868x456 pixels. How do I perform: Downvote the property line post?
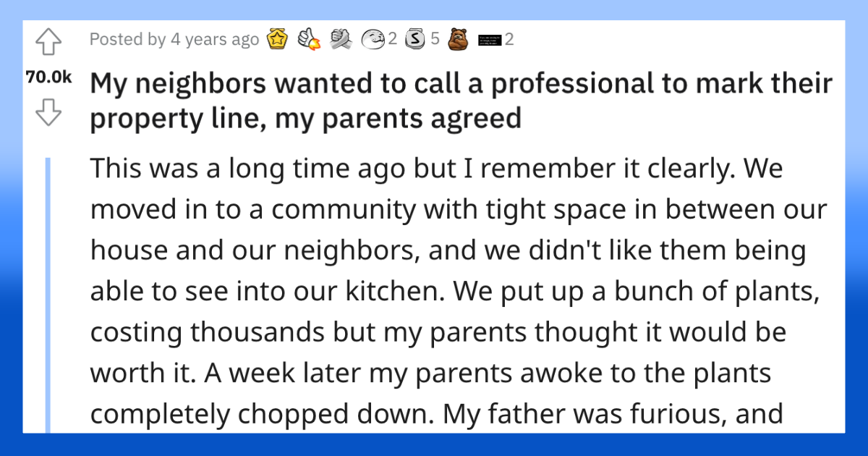coord(48,112)
